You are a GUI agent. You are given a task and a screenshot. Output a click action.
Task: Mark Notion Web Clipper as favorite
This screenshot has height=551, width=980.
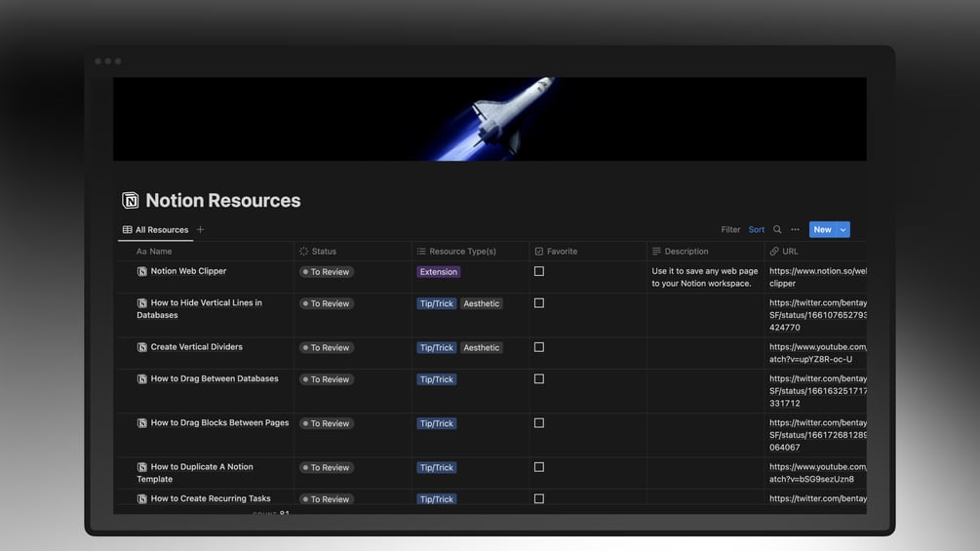538,271
